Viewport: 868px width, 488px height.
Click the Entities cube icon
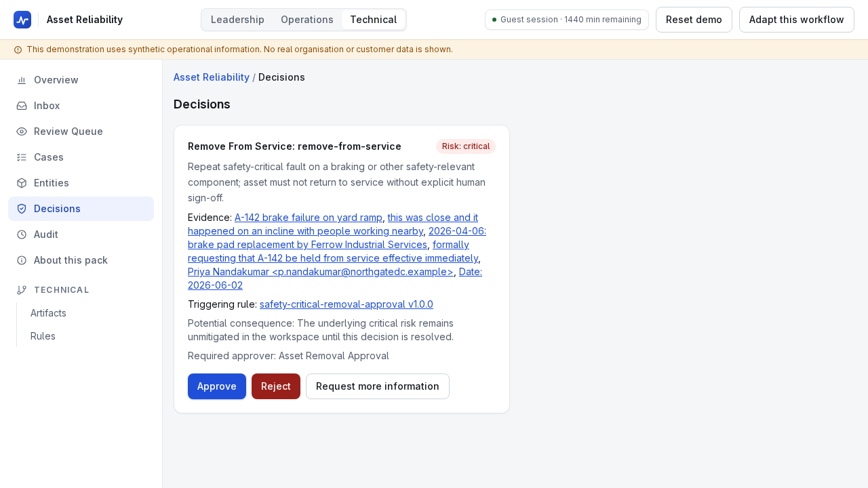(x=22, y=183)
